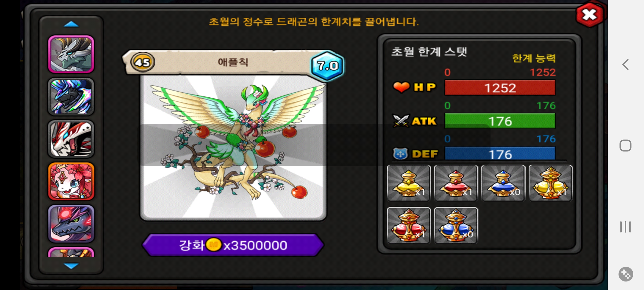Choose the purple crocodile dragon portrait

71,224
